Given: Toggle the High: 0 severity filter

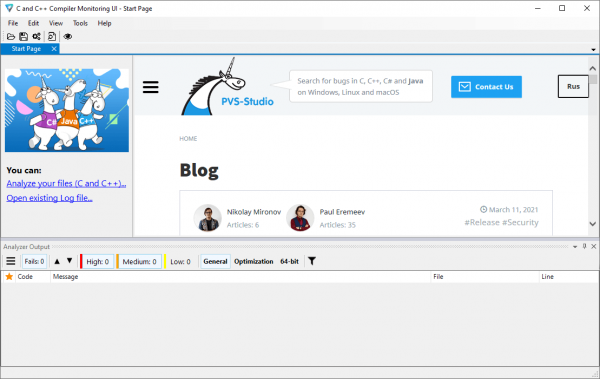Looking at the screenshot, I should [98, 261].
